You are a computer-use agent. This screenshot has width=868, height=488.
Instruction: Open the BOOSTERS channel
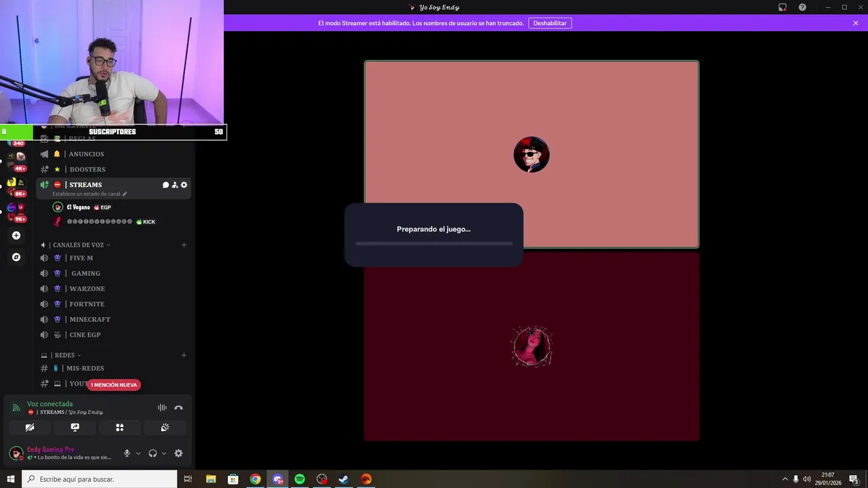(x=114, y=169)
